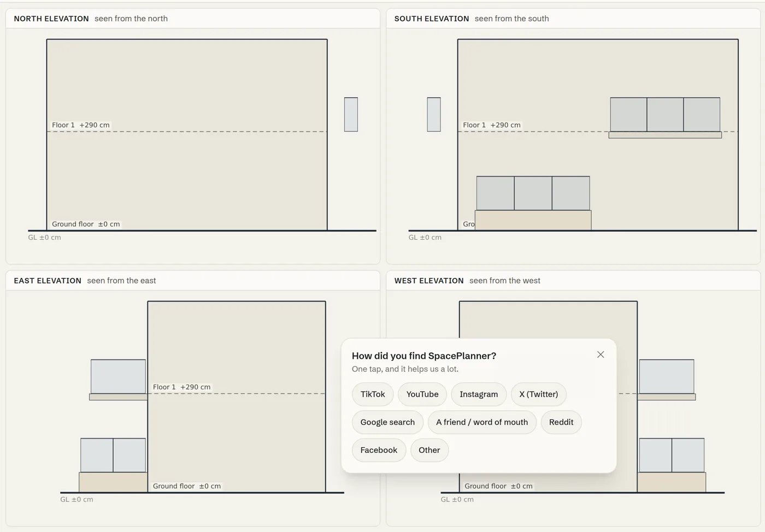The height and width of the screenshot is (532, 765).
Task: Click 'seen from the west' subtitle
Action: point(505,281)
